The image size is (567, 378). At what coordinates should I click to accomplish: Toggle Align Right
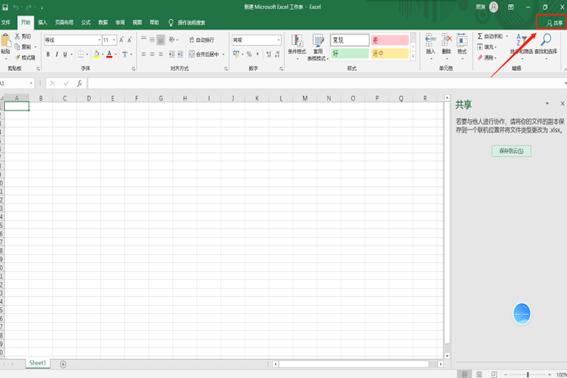(161, 54)
